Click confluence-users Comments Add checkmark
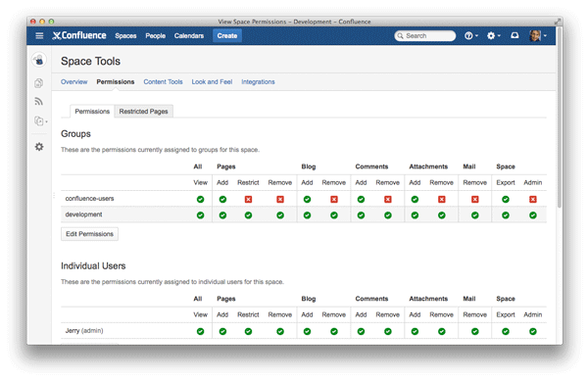 coord(361,200)
